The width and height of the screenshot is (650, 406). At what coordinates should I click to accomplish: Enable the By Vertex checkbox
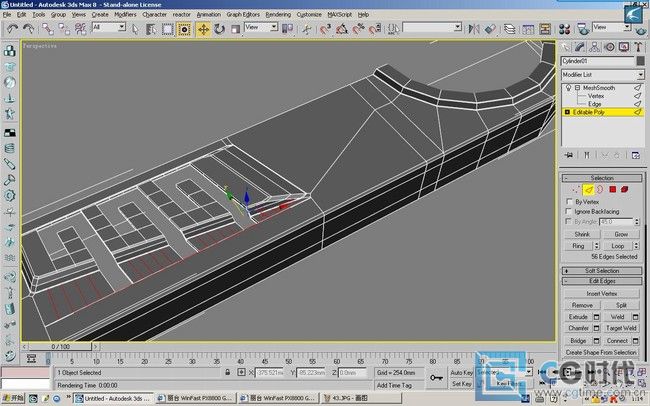(569, 202)
